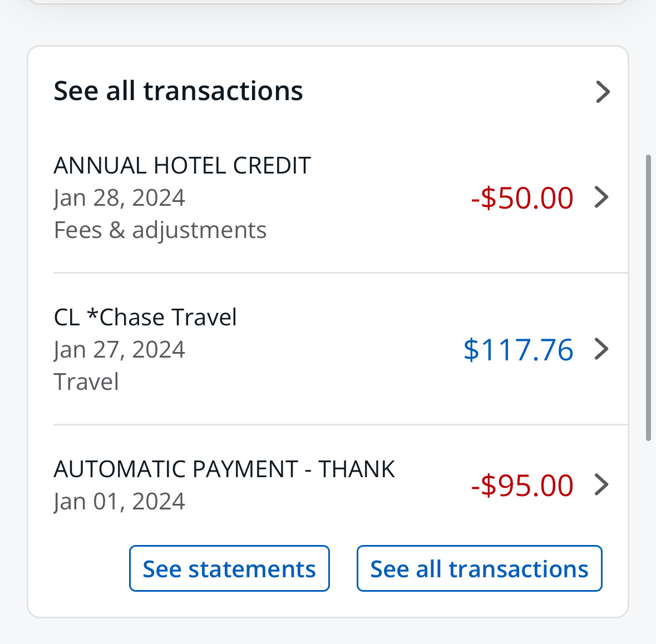Viewport: 656px width, 644px height.
Task: Open the Annual Hotel Credit arrow
Action: [x=601, y=197]
